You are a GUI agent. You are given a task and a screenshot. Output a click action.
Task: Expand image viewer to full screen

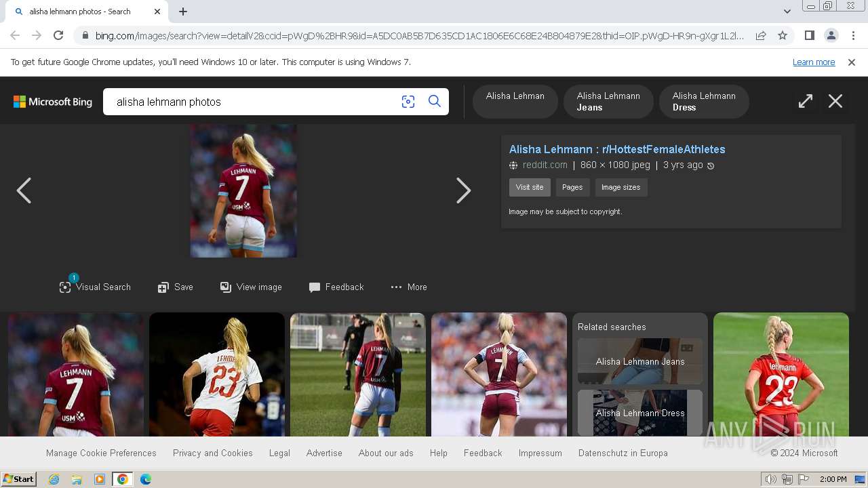tap(806, 102)
